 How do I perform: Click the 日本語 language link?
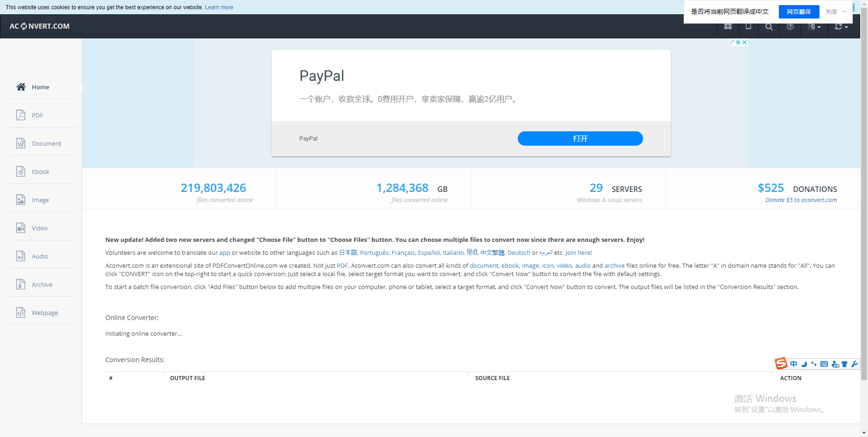tap(348, 252)
